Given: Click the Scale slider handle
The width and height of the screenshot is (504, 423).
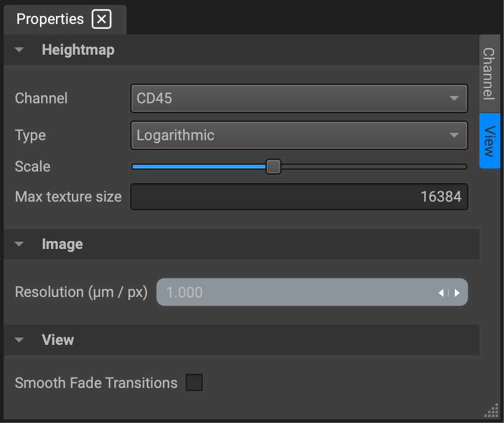Looking at the screenshot, I should tap(274, 167).
